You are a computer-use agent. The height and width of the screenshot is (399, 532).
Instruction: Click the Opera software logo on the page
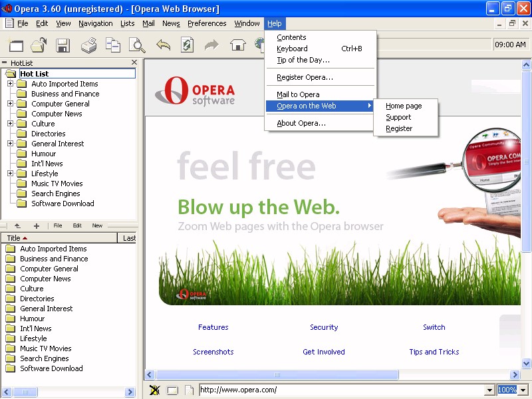pos(195,90)
